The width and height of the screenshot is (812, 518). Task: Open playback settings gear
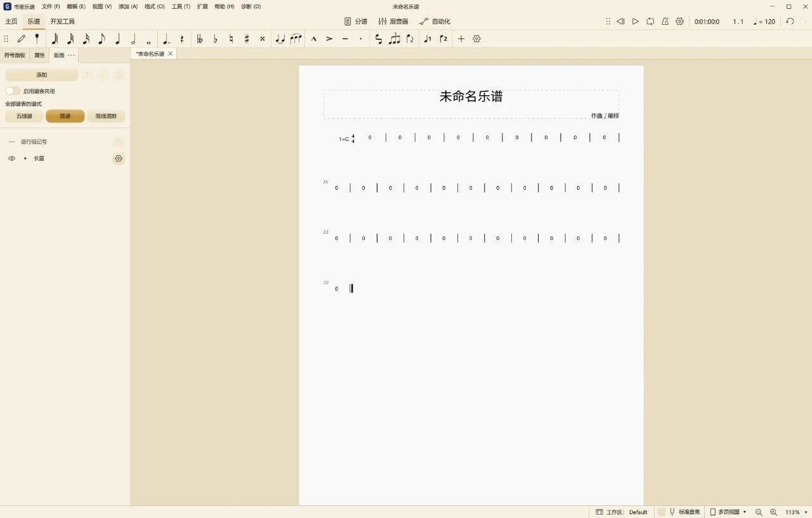coord(680,22)
